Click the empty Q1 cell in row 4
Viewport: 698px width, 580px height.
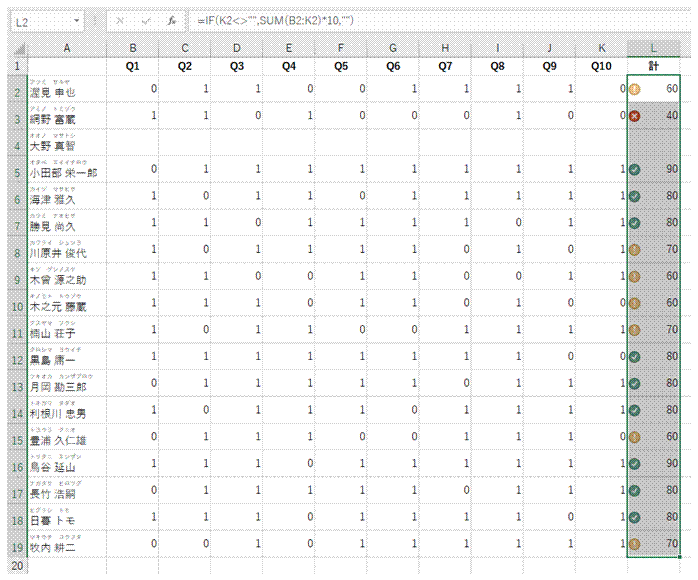133,142
